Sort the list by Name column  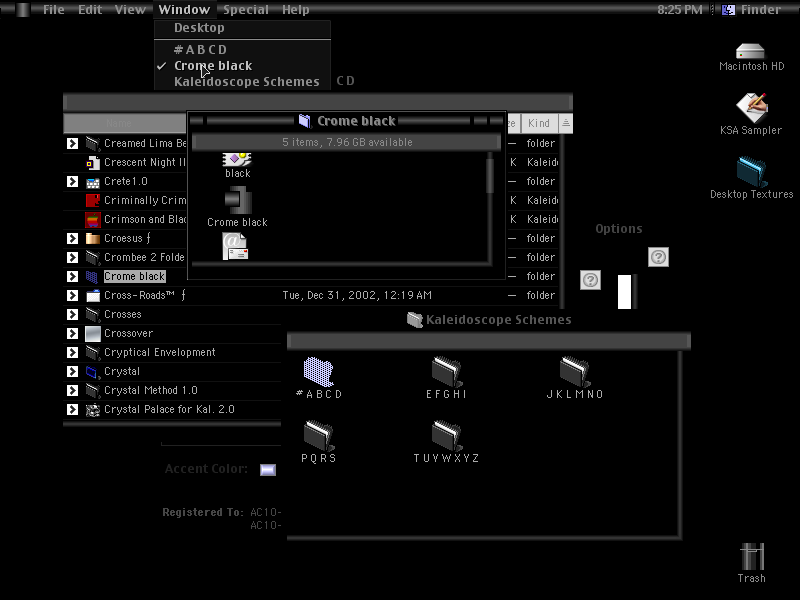pyautogui.click(x=125, y=123)
